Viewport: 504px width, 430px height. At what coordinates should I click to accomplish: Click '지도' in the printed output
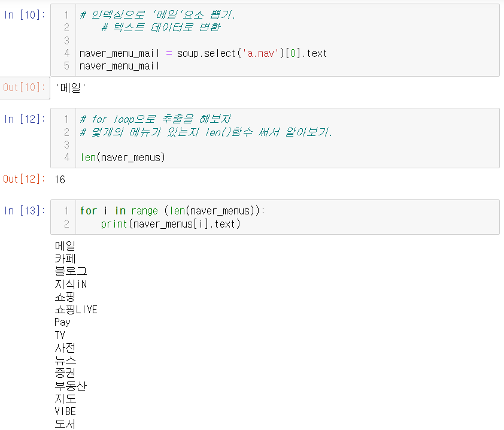pos(65,398)
